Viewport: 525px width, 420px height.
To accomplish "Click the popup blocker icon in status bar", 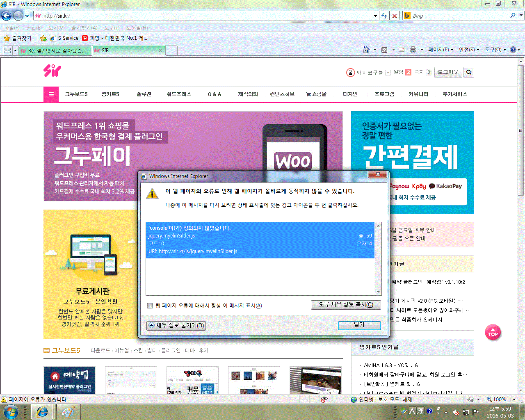I will pos(324,399).
